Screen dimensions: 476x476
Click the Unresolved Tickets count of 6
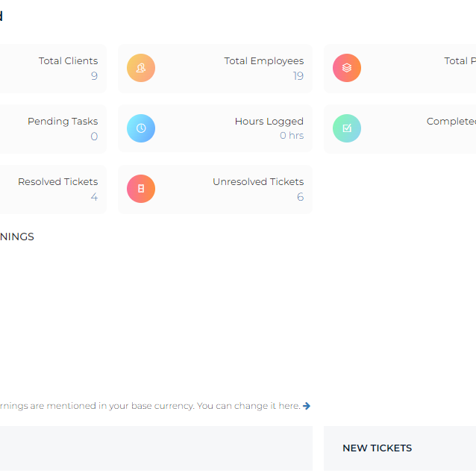click(x=300, y=197)
